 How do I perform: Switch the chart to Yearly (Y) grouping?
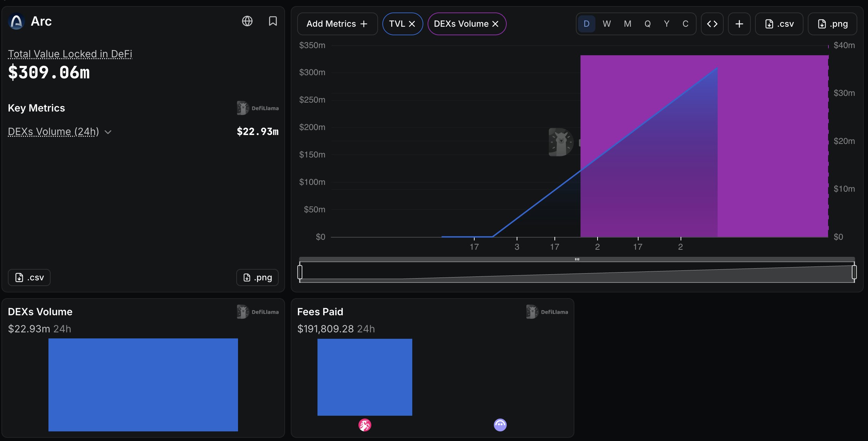tap(666, 24)
